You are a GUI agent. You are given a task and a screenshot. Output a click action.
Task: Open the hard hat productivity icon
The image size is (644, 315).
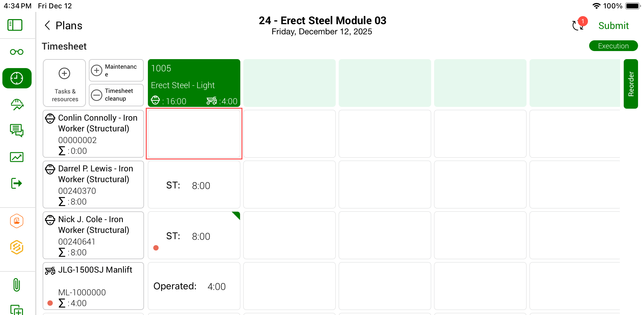(x=17, y=105)
